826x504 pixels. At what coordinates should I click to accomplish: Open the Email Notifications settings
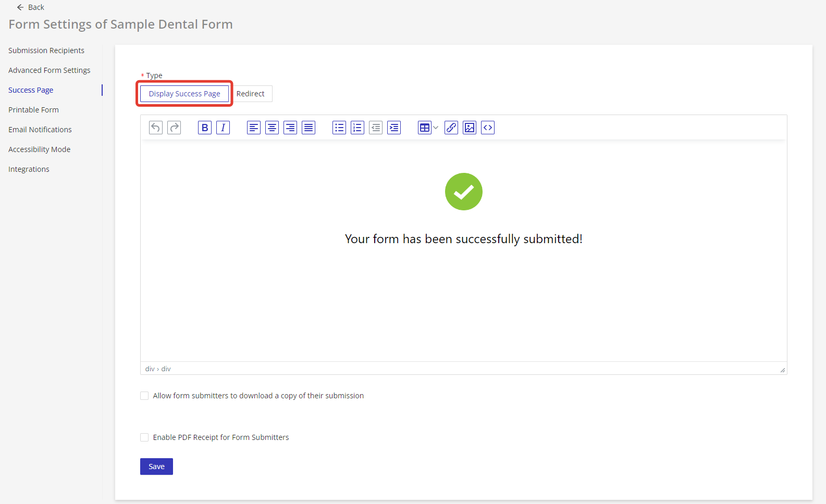(40, 130)
